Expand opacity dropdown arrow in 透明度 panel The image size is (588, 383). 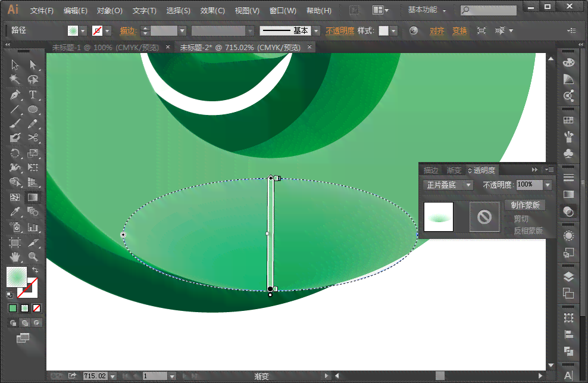click(548, 185)
